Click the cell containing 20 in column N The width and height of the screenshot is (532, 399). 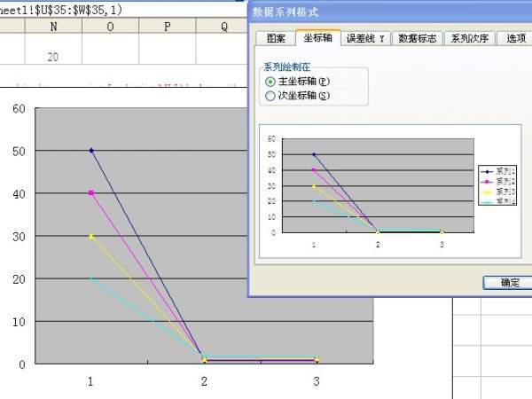pyautogui.click(x=53, y=49)
